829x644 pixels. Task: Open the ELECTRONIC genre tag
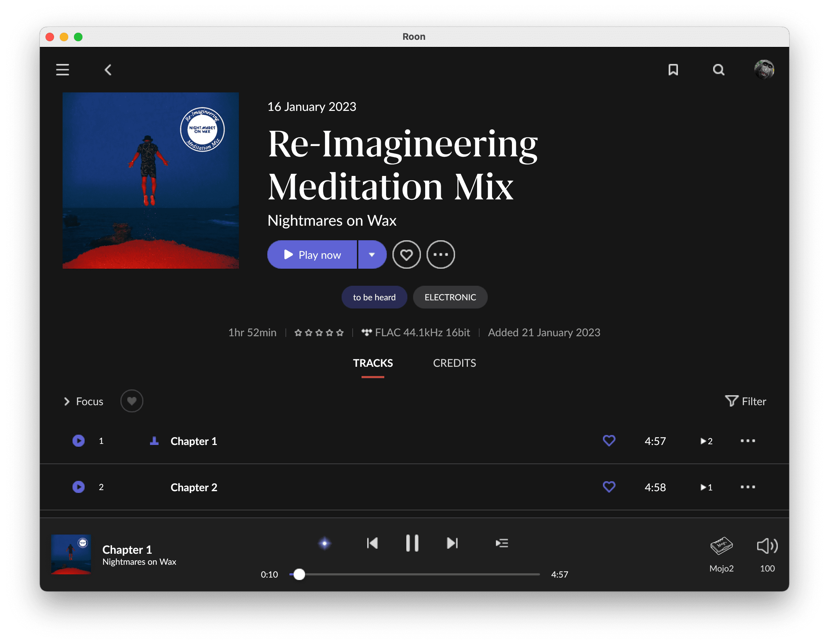point(450,297)
